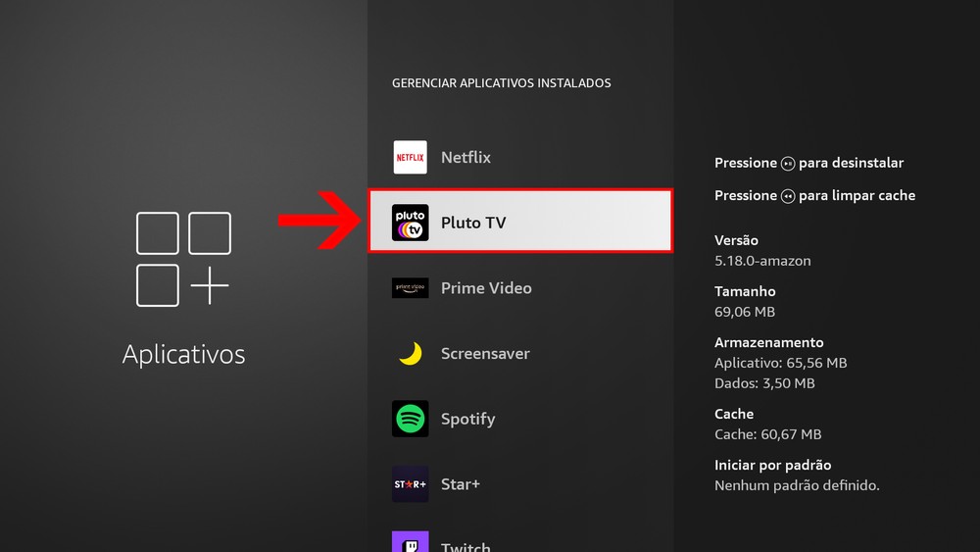Click 'Nenhum padrão definido.' text
Viewport: 980px width, 552px height.
(x=797, y=485)
